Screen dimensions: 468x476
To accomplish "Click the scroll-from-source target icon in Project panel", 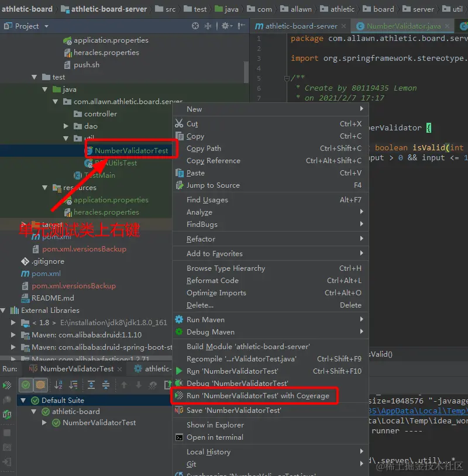I will pos(195,26).
